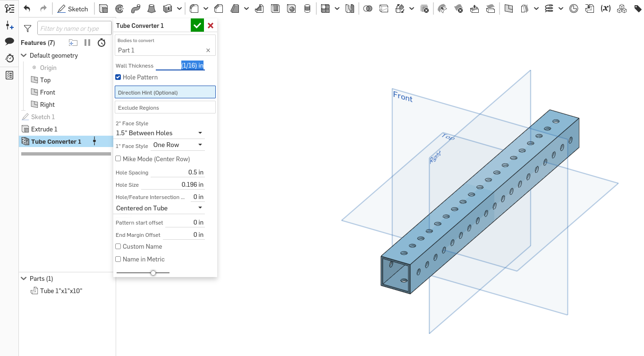This screenshot has width=644, height=356.
Task: Open the Boolean tool
Action: 368,9
